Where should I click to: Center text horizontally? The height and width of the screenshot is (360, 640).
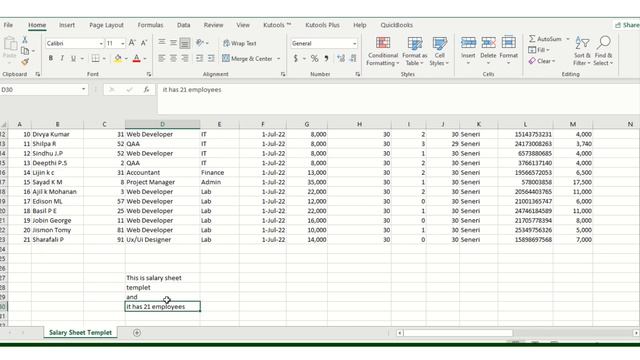pyautogui.click(x=173, y=58)
